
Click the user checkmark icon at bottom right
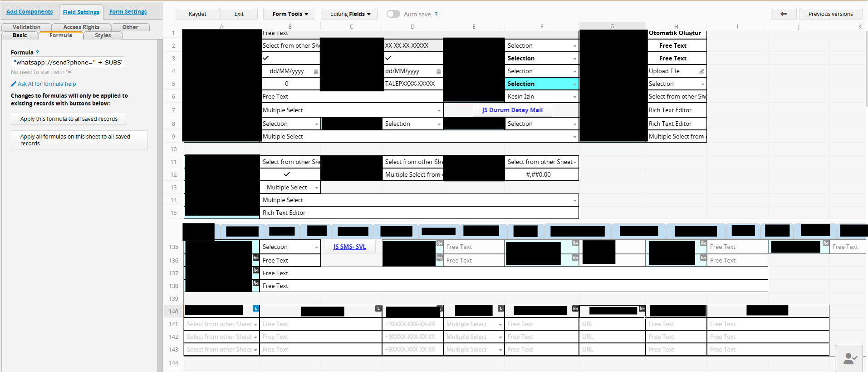[x=849, y=359]
